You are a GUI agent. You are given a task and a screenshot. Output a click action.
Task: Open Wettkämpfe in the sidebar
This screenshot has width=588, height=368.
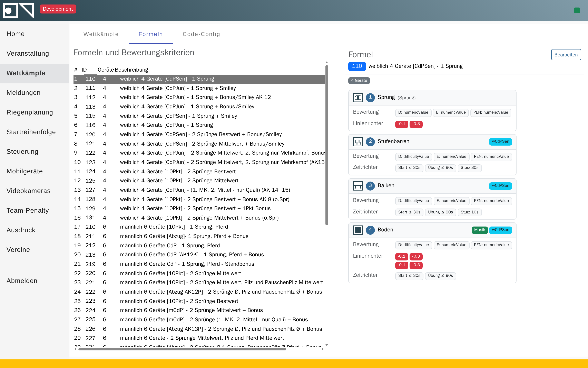35,73
